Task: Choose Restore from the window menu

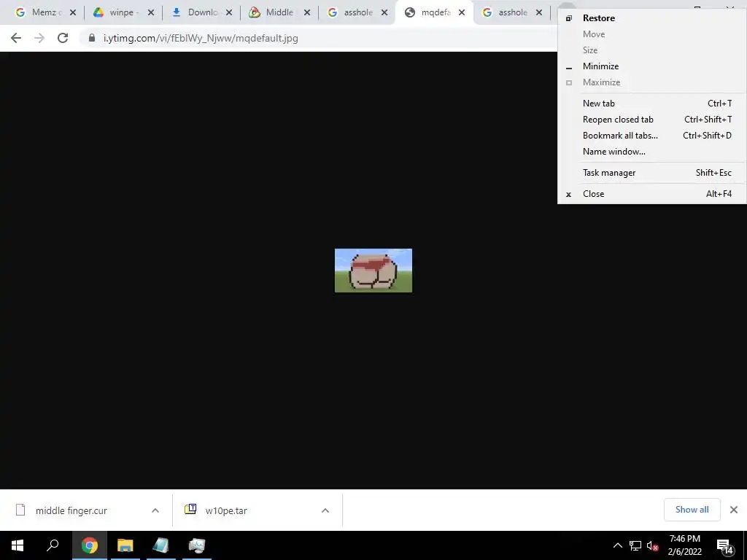Action: (x=651, y=18)
